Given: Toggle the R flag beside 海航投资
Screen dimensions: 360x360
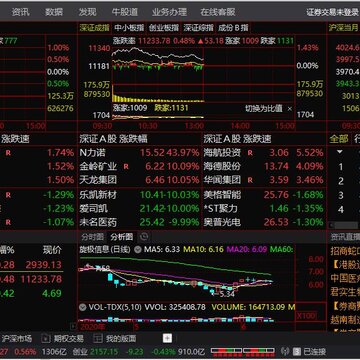Looking at the screenshot, I should [x=250, y=153].
